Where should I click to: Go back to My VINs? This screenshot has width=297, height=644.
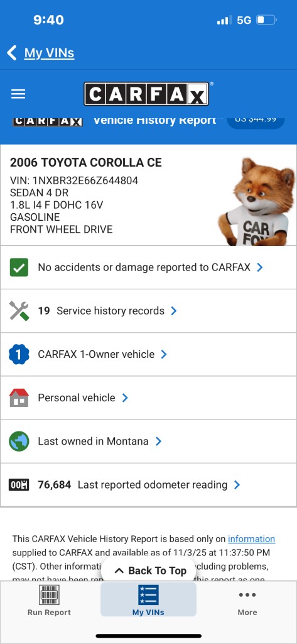coord(41,53)
